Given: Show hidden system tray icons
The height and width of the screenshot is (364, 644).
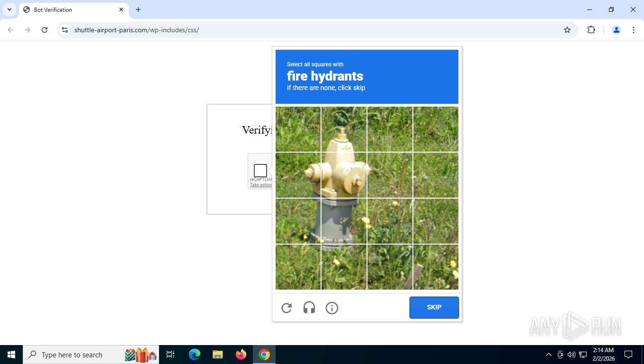Looking at the screenshot, I should pos(548,355).
